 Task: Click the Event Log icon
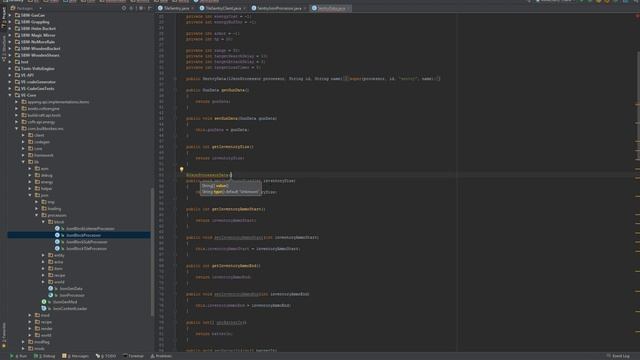pyautogui.click(x=609, y=356)
